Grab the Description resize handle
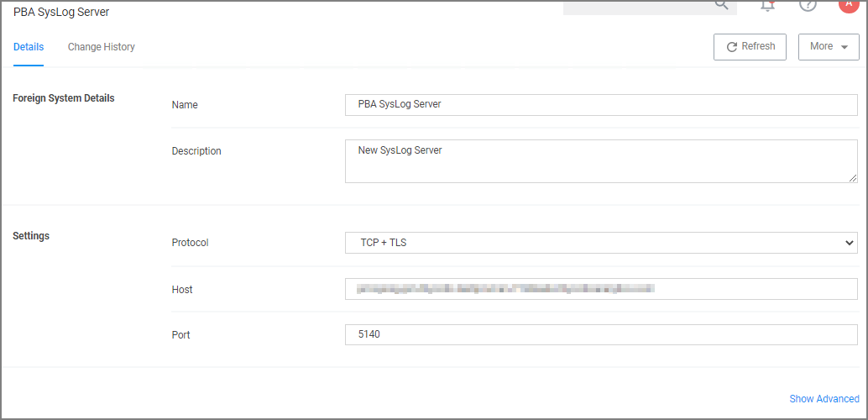The image size is (868, 420). pos(853,177)
